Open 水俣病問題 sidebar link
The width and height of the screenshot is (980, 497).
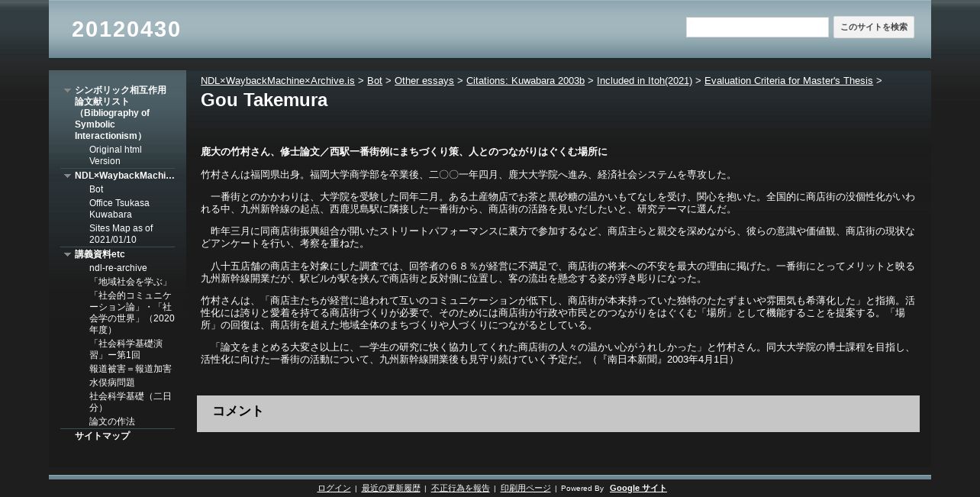(112, 382)
